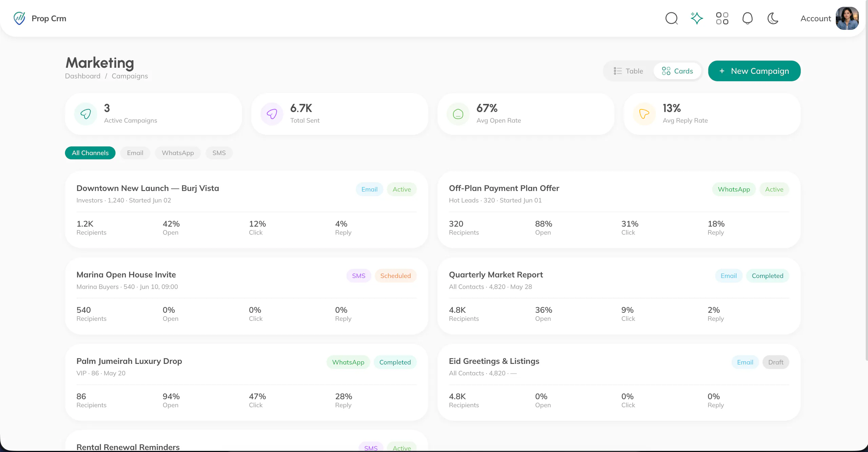The width and height of the screenshot is (868, 452).
Task: Go to Dashboard breadcrumb link
Action: pos(83,76)
